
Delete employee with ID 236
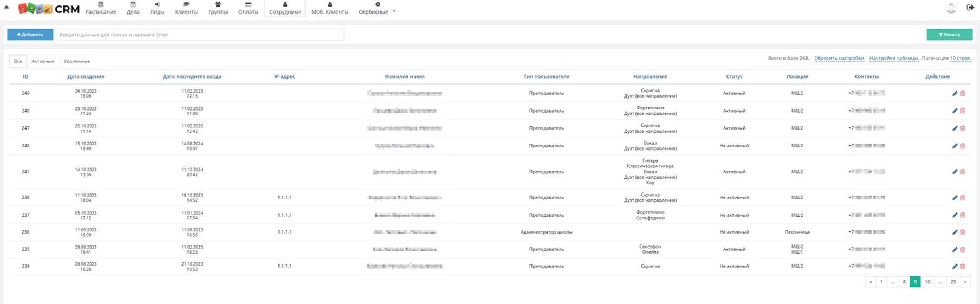pyautogui.click(x=963, y=232)
